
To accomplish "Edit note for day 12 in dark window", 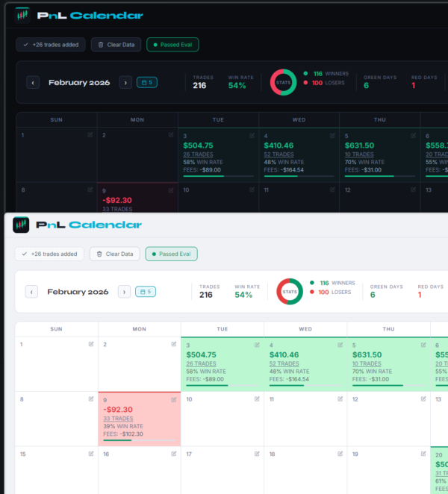I will point(413,190).
